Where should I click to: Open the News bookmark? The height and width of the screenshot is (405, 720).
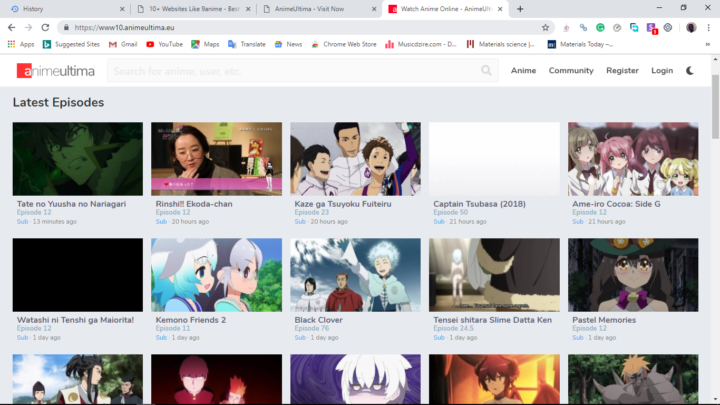(288, 45)
